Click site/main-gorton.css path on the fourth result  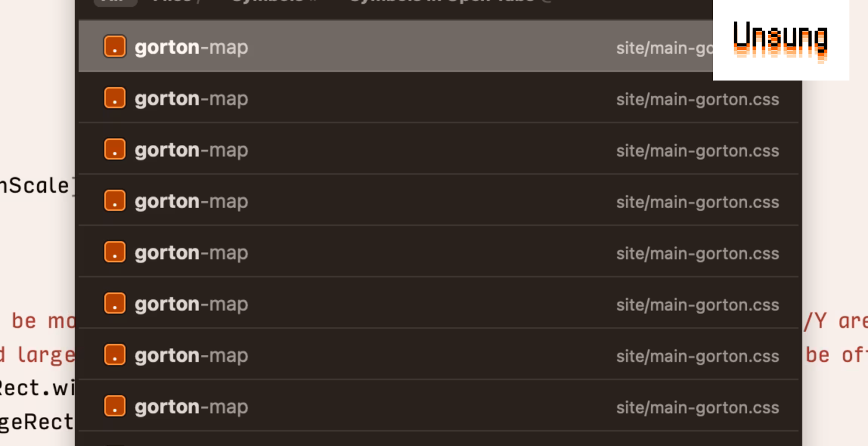point(697,203)
